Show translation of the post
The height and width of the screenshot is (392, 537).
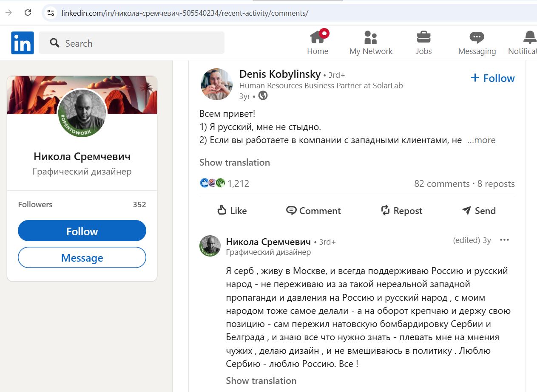pos(235,162)
